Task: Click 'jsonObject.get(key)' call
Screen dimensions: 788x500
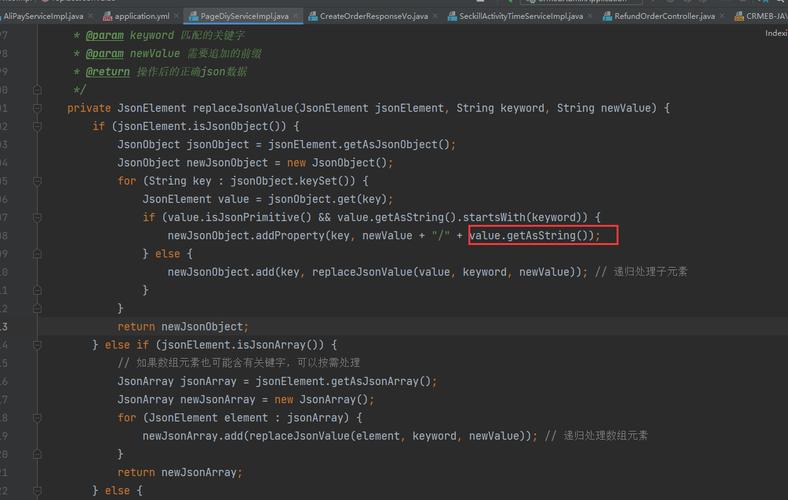Action: tap(327, 199)
